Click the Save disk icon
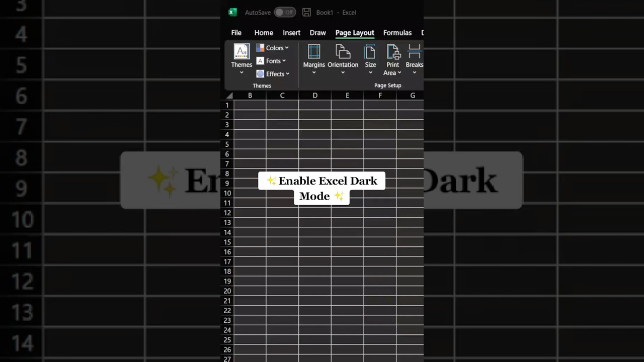644x362 pixels. pyautogui.click(x=306, y=13)
